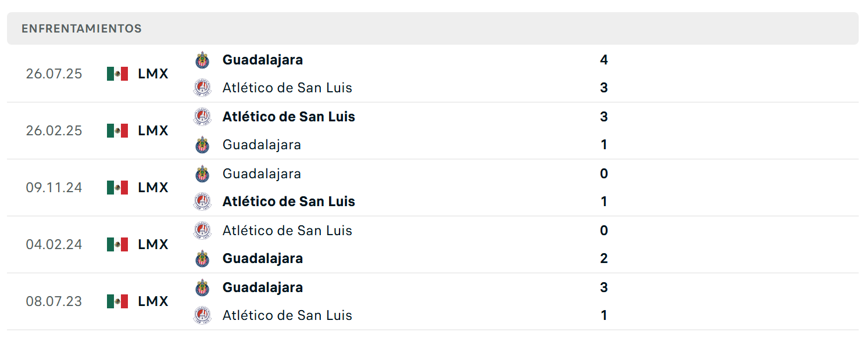Click Mexico flag icon beside 26.07.25 match
868x342 pixels.
(x=117, y=74)
